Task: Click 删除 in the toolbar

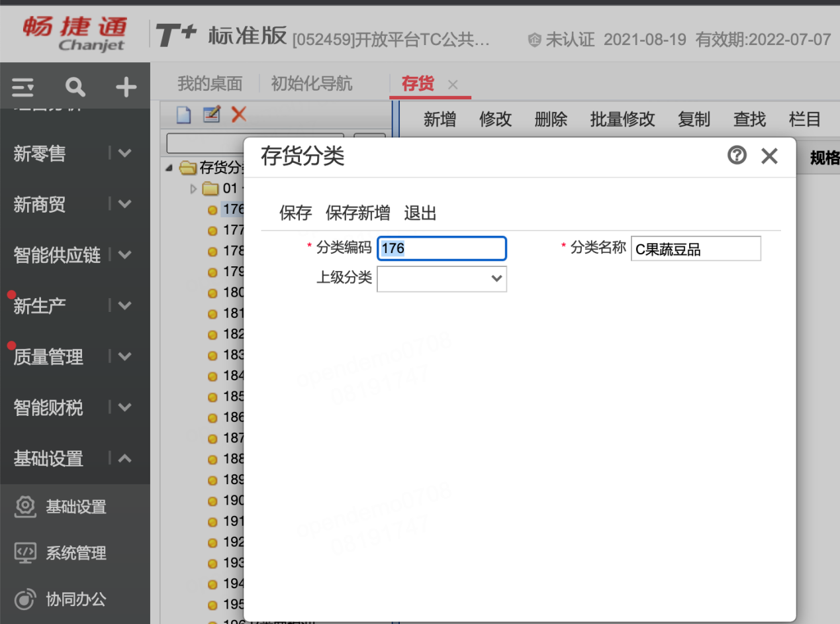Action: tap(551, 119)
